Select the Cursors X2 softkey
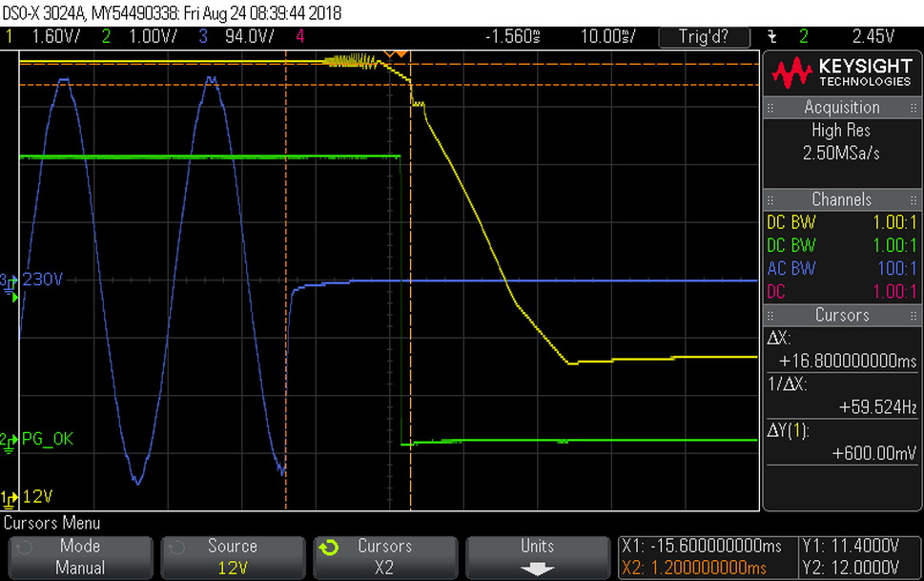Screen dimensions: 924x581 tap(385, 557)
